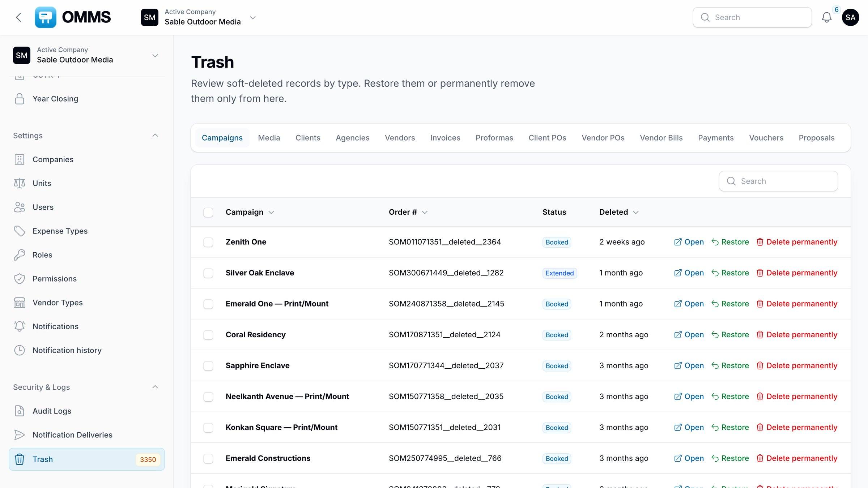Image resolution: width=868 pixels, height=488 pixels.
Task: Switch to the Proposals tab
Action: point(817,138)
